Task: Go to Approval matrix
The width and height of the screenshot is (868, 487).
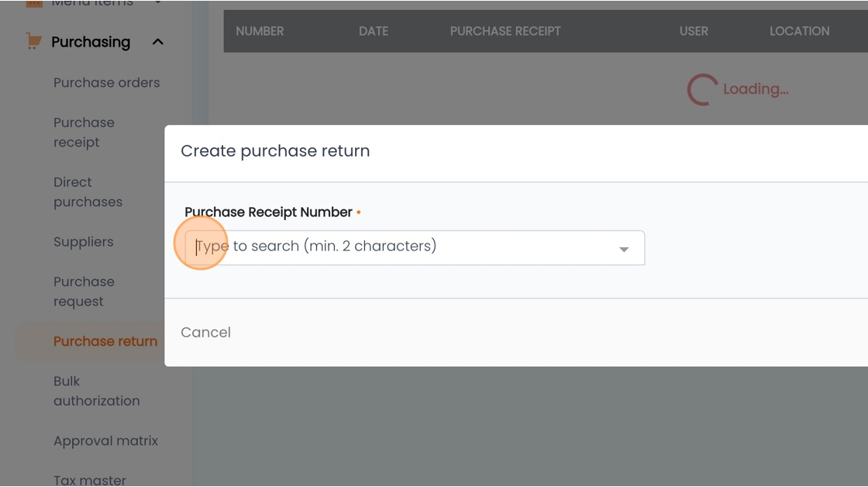Action: point(105,441)
